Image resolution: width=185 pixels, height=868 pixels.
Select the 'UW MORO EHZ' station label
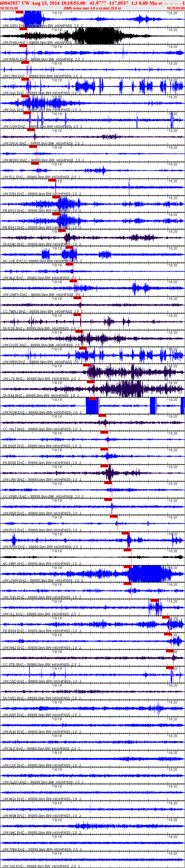[x=15, y=161]
